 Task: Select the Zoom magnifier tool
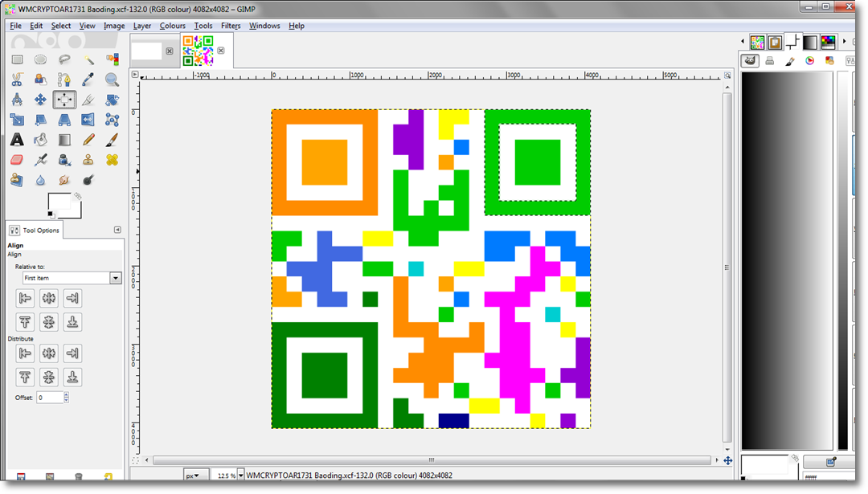[112, 80]
